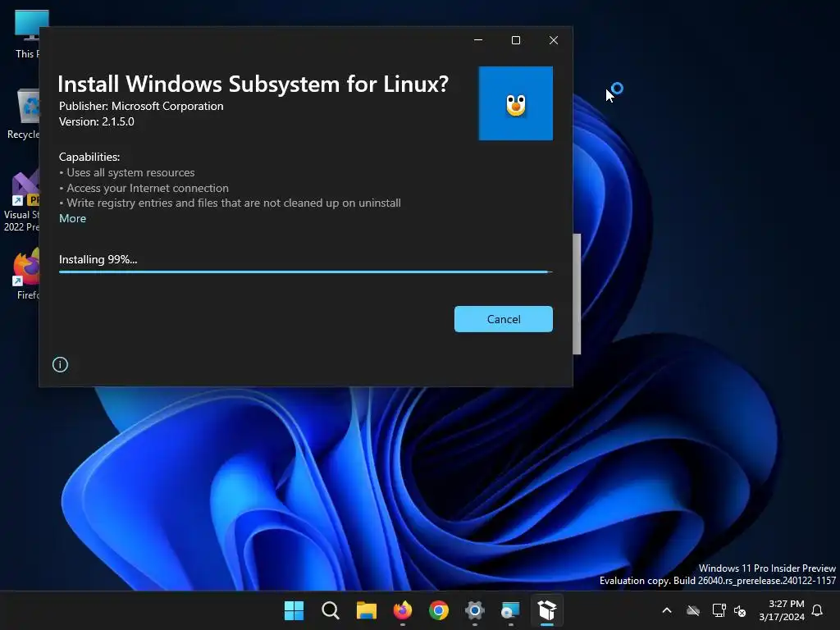The image size is (840, 630).
Task: Open Firefox from the taskbar
Action: click(x=402, y=610)
